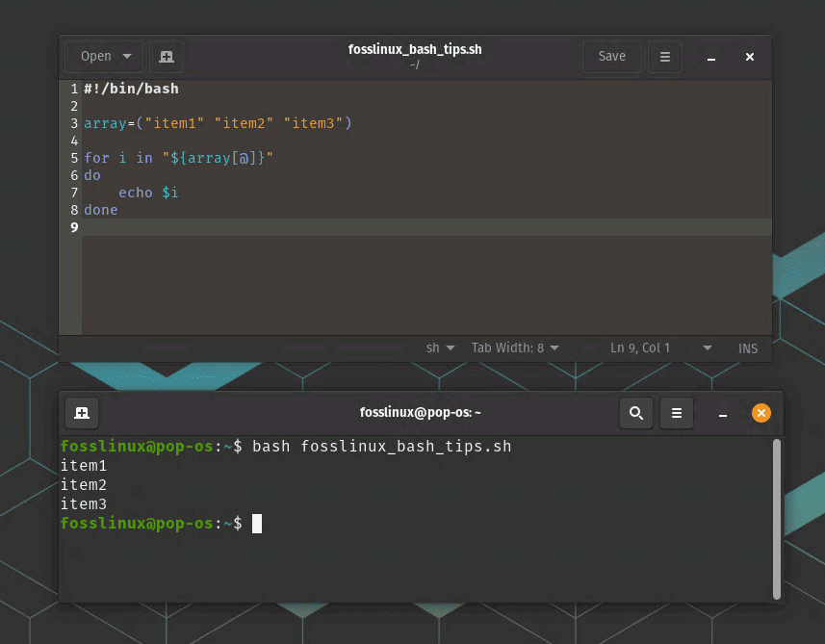Click the item3 output line in terminal
The width and height of the screenshot is (825, 644).
[x=83, y=504]
